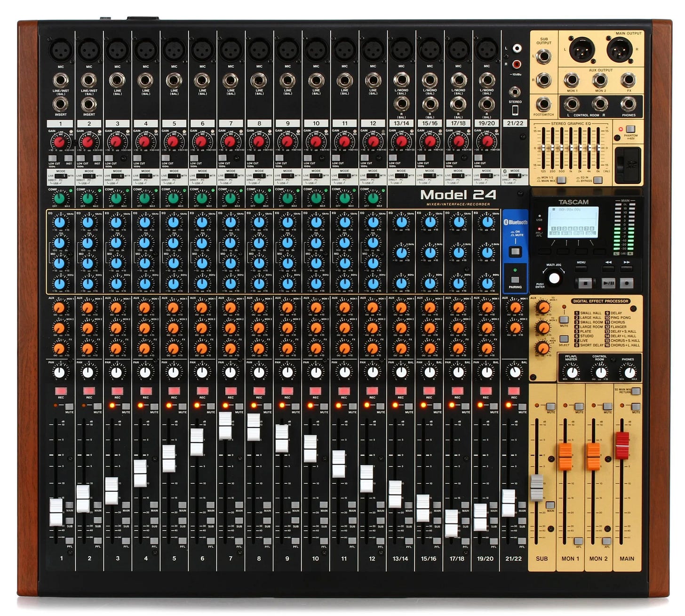Mute the SUB master strip
The height and width of the screenshot is (616, 685).
pyautogui.click(x=550, y=407)
